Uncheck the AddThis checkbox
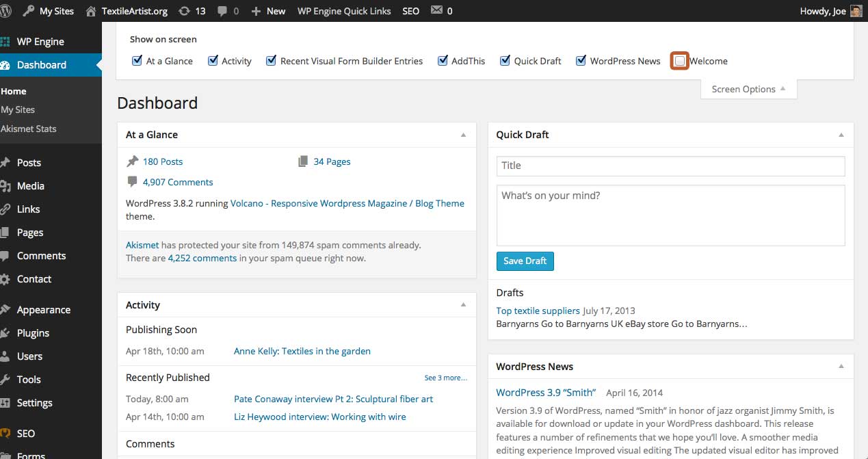 (443, 60)
